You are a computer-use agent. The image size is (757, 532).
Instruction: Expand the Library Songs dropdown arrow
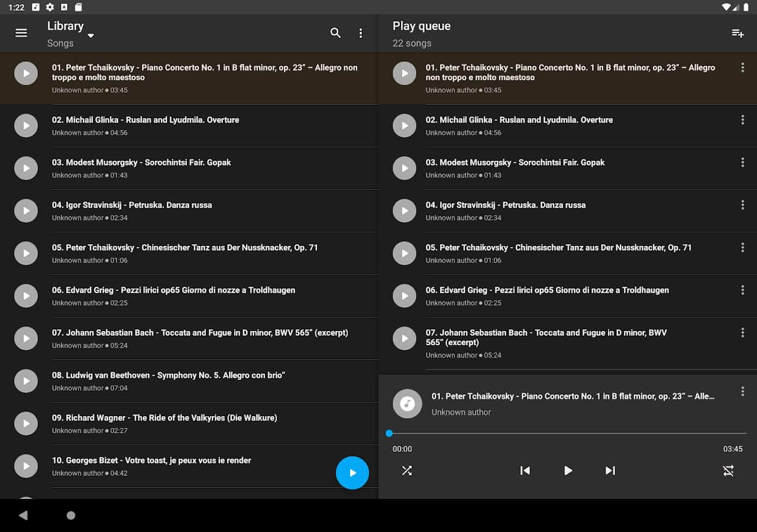90,36
